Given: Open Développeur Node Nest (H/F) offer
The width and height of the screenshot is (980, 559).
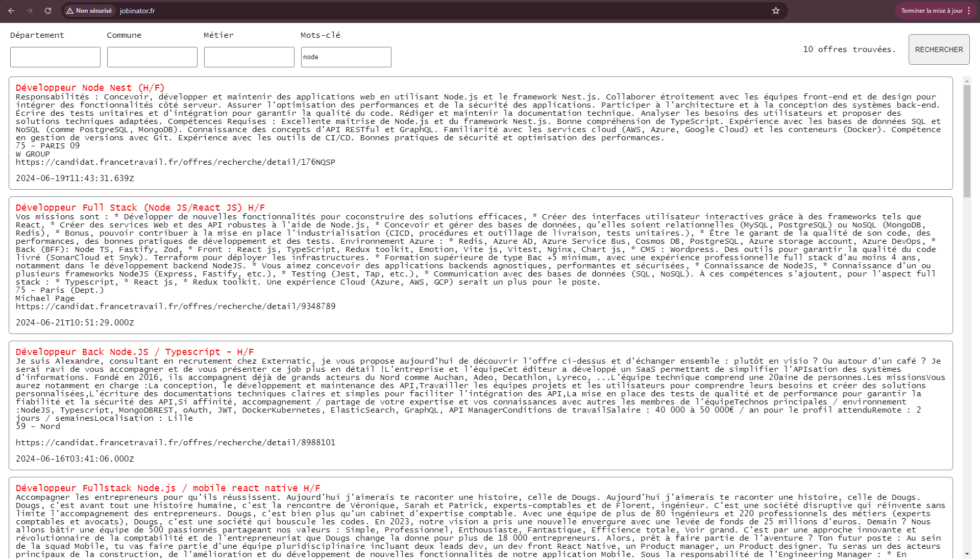Looking at the screenshot, I should coord(90,88).
